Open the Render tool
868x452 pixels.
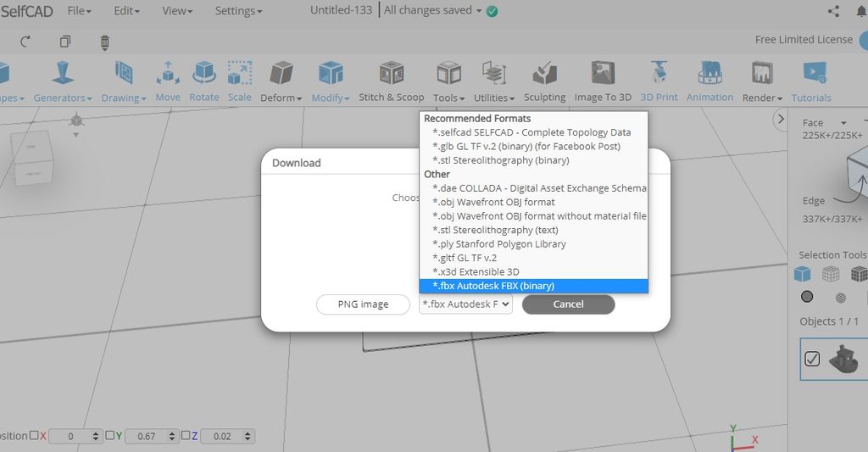[x=762, y=82]
